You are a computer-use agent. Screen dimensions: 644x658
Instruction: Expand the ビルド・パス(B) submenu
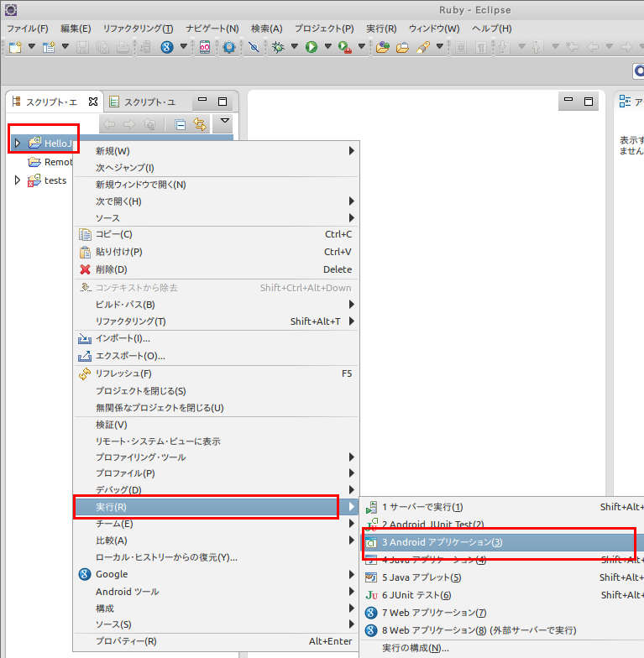click(x=217, y=305)
